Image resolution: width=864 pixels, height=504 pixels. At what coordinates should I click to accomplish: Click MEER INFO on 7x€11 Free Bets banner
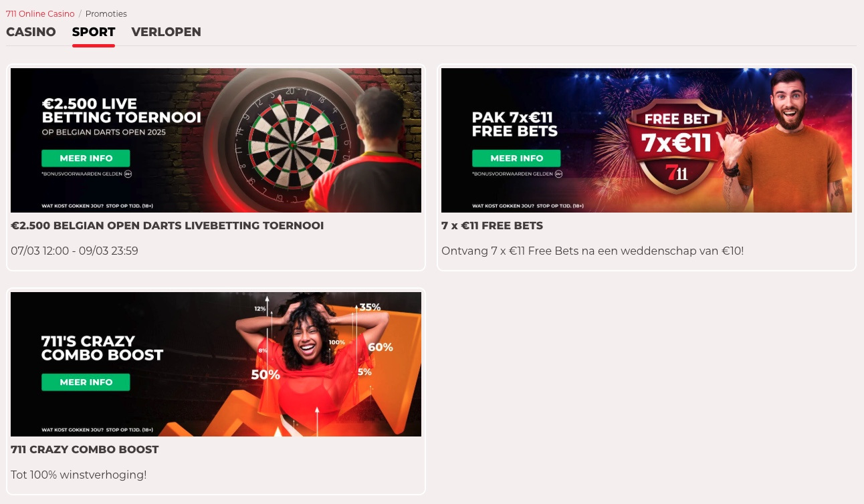(516, 158)
